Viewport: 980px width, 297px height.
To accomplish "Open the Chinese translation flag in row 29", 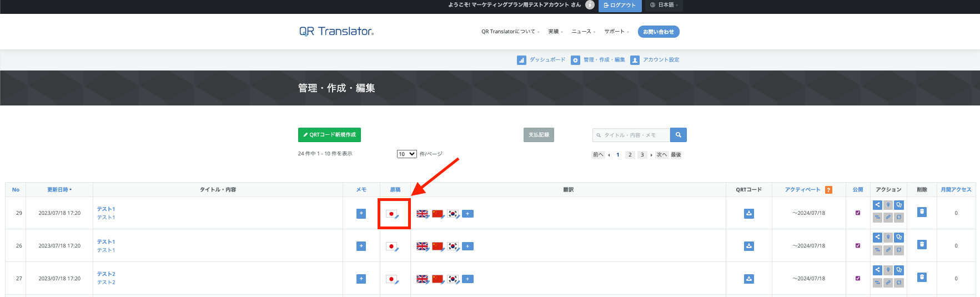I will click(438, 214).
